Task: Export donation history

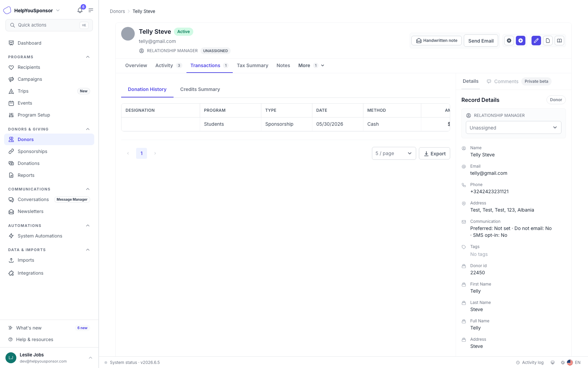Action: point(435,153)
